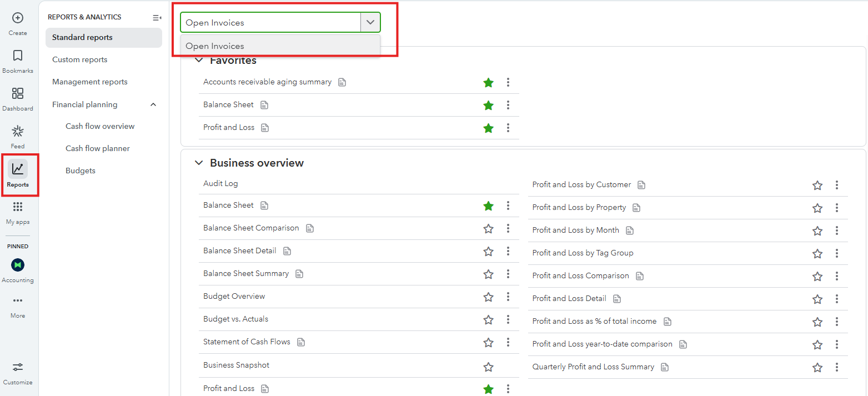Viewport: 868px width, 396px height.
Task: Open the Feed sidebar icon
Action: (x=18, y=132)
